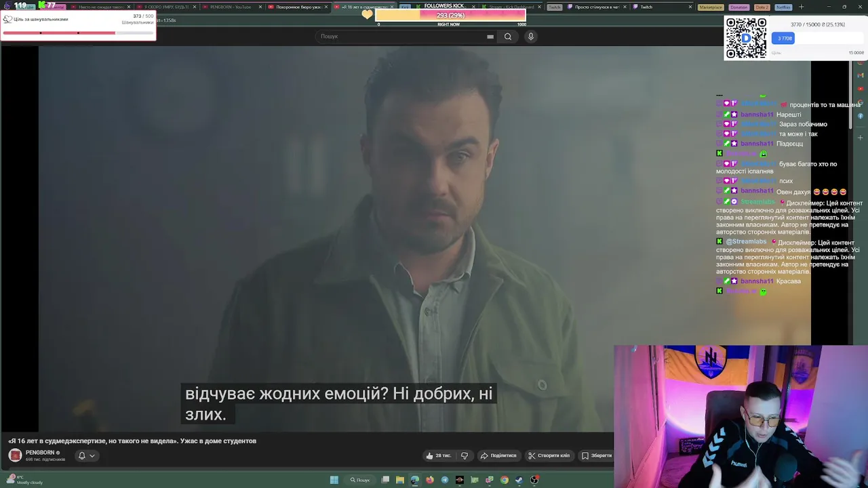Open OBS Studio from taskbar

534,480
